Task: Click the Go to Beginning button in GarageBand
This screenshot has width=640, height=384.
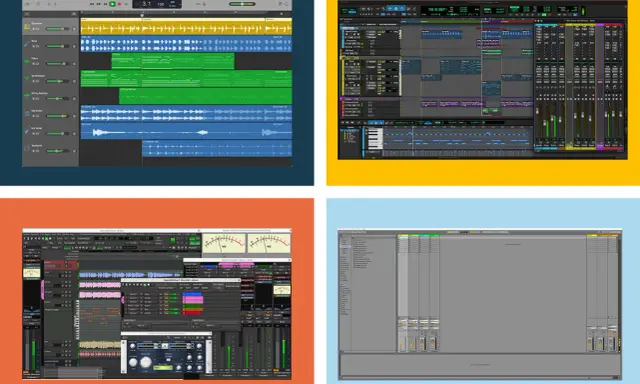Action: [105, 4]
